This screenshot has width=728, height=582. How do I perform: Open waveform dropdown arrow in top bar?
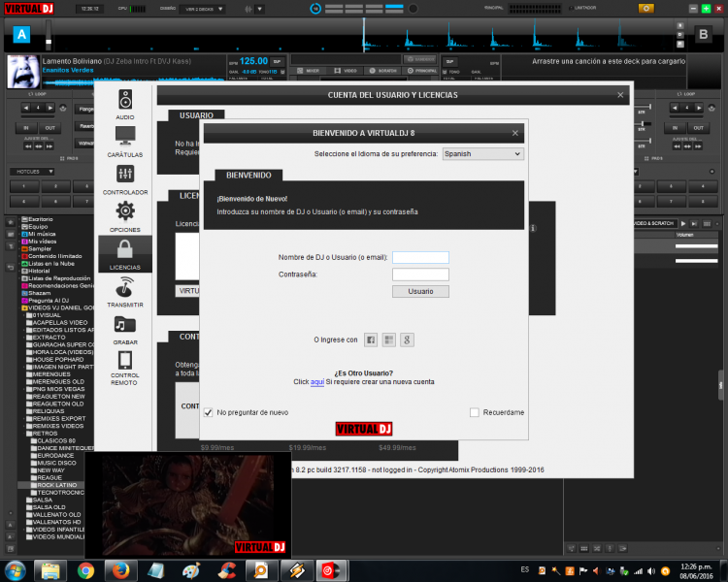coord(259,9)
